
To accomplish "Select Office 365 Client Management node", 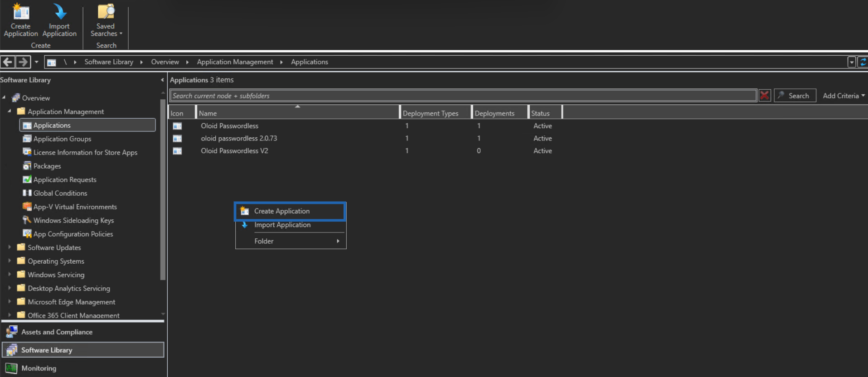I will pyautogui.click(x=73, y=315).
